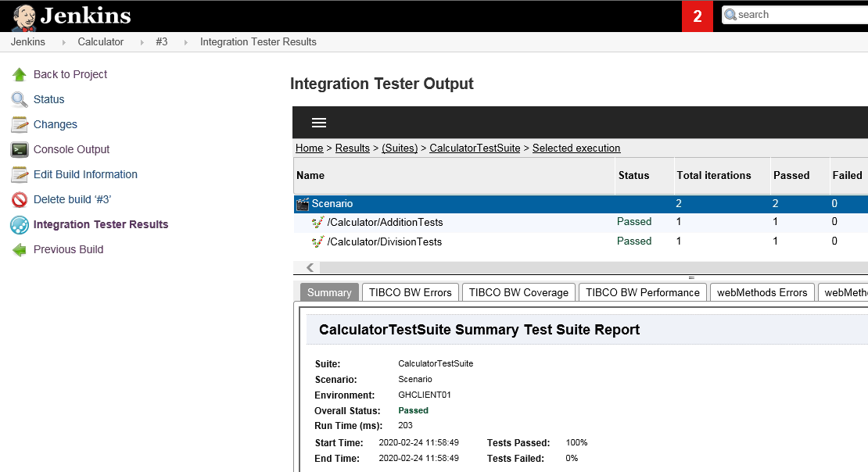Viewport: 868px width, 472px height.
Task: Expand the breadcrumb arrow after Jenkins
Action: (63, 42)
